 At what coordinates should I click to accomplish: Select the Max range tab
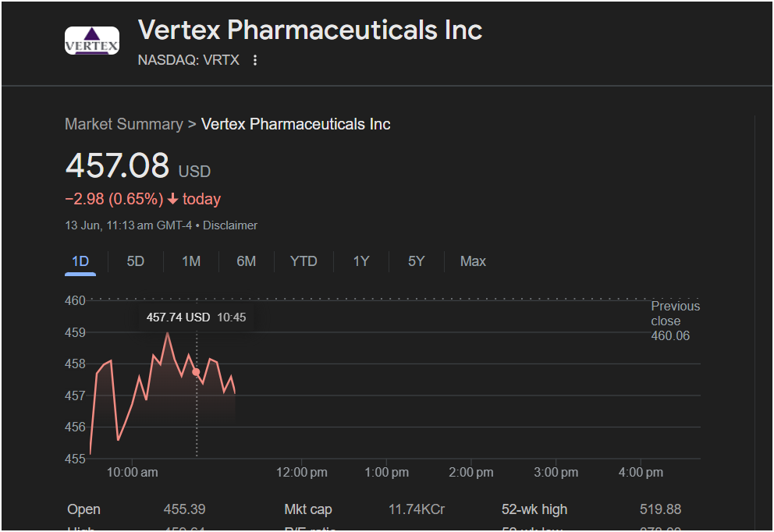pos(473,261)
